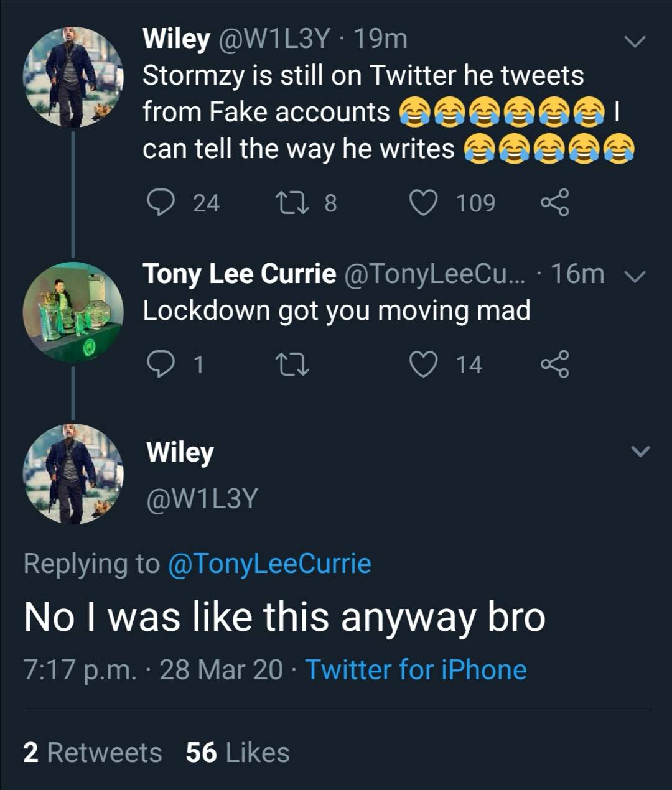Tap the Twitter for iPhone link

coord(416,670)
